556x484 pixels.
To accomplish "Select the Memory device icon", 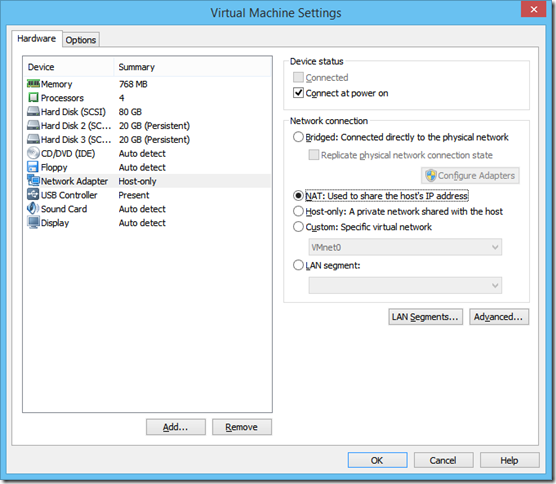I will point(33,84).
